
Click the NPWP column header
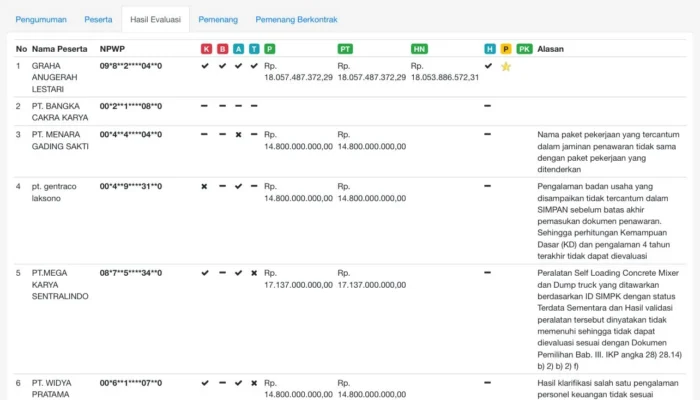coord(112,49)
